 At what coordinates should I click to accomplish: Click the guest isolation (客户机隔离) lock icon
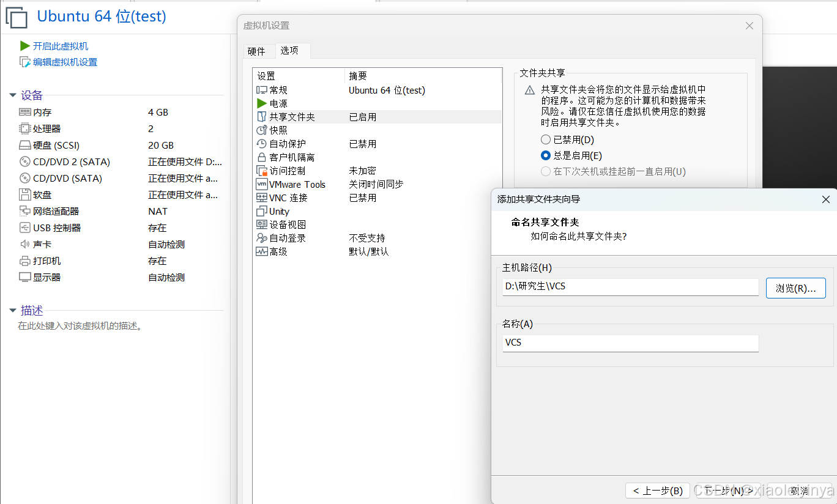262,158
